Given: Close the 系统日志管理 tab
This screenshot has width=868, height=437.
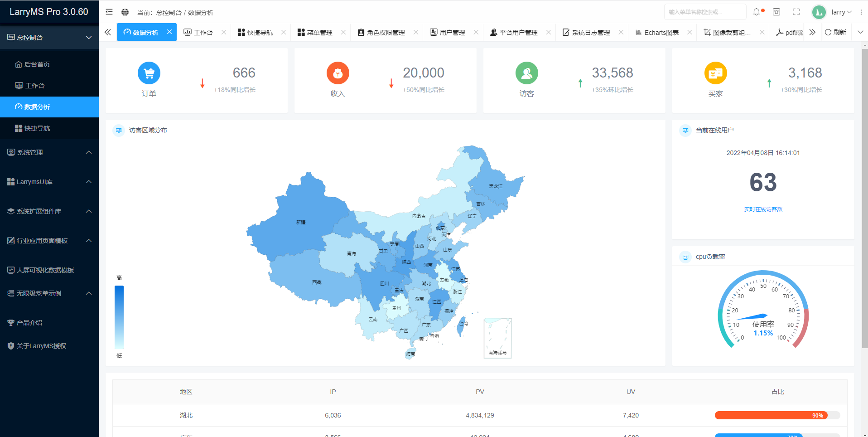Looking at the screenshot, I should point(621,32).
